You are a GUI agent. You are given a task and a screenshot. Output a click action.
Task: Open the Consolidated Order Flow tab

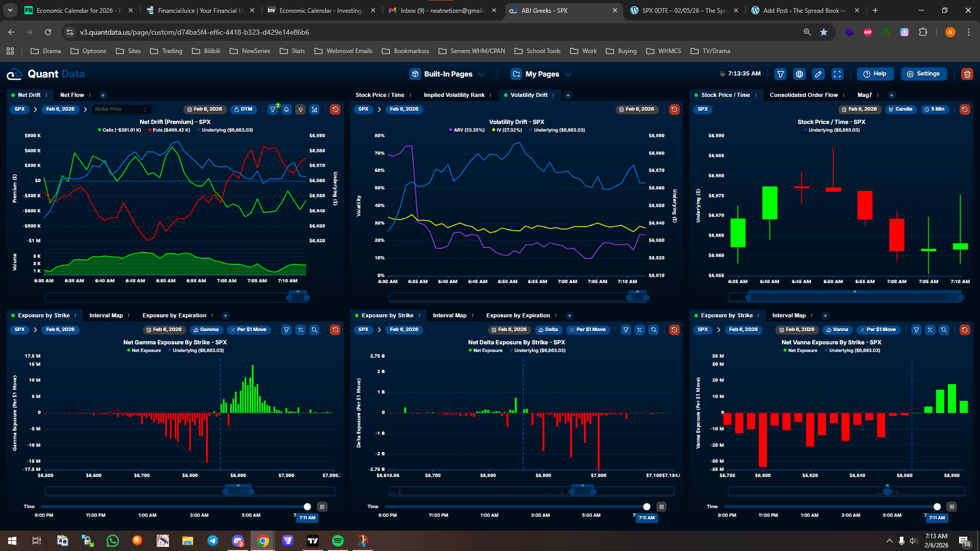(803, 95)
